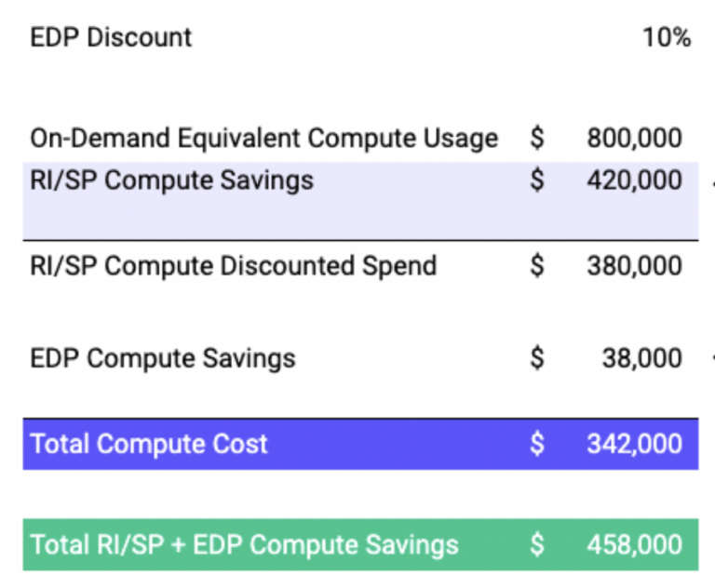Select the 342,000 total cost value
This screenshot has width=715, height=588.
(x=634, y=444)
